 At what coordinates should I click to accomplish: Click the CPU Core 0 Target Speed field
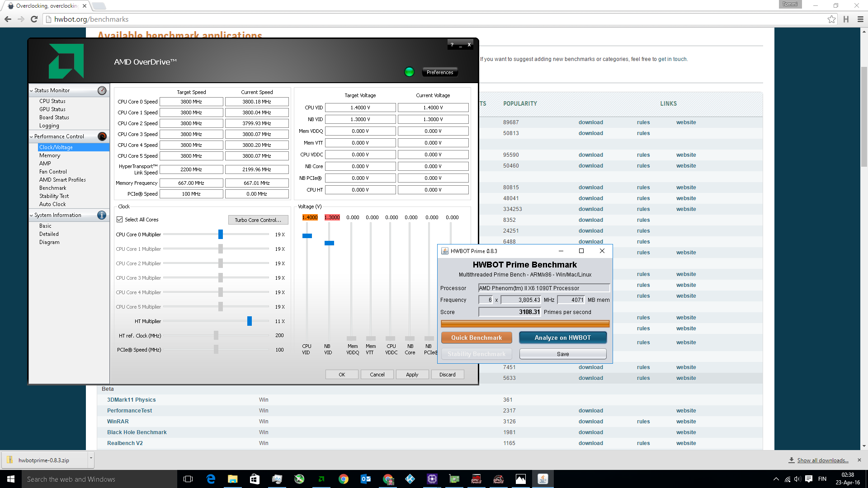pyautogui.click(x=191, y=102)
